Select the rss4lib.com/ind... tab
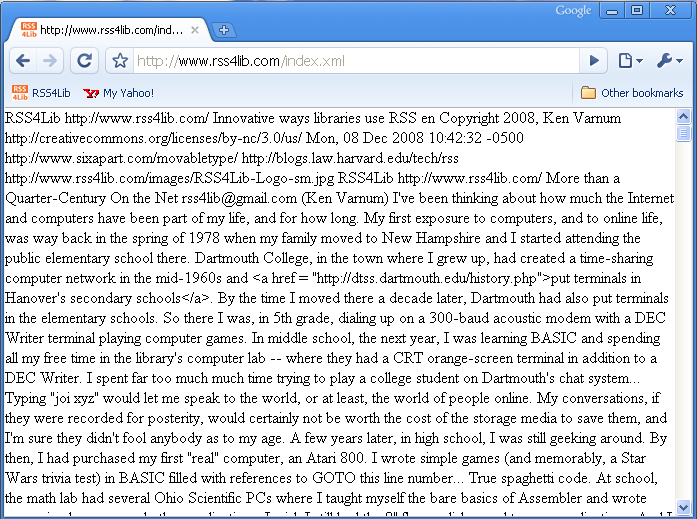697x519 pixels. pos(110,30)
